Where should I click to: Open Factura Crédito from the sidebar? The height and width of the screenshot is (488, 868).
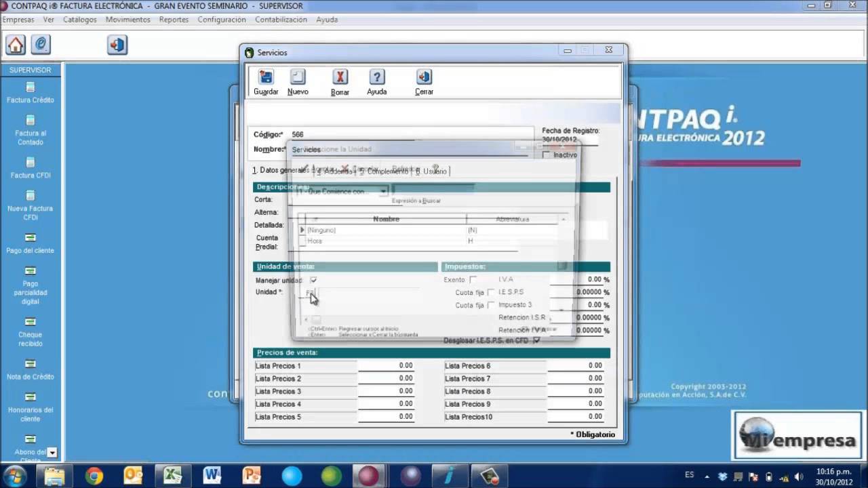[x=31, y=93]
